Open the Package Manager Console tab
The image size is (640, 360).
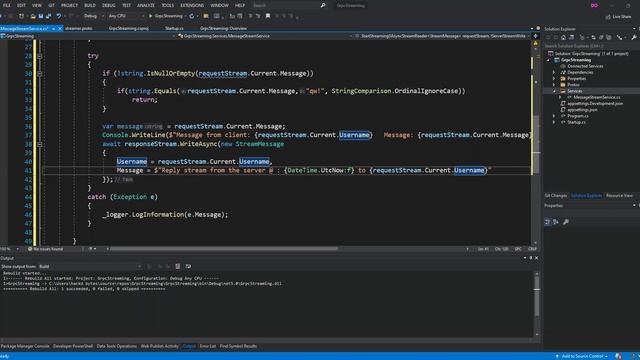(x=25, y=346)
